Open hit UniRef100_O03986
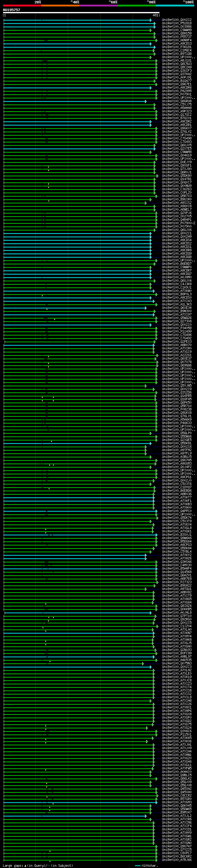Viewport: 197px width, 868px height. 177,26
